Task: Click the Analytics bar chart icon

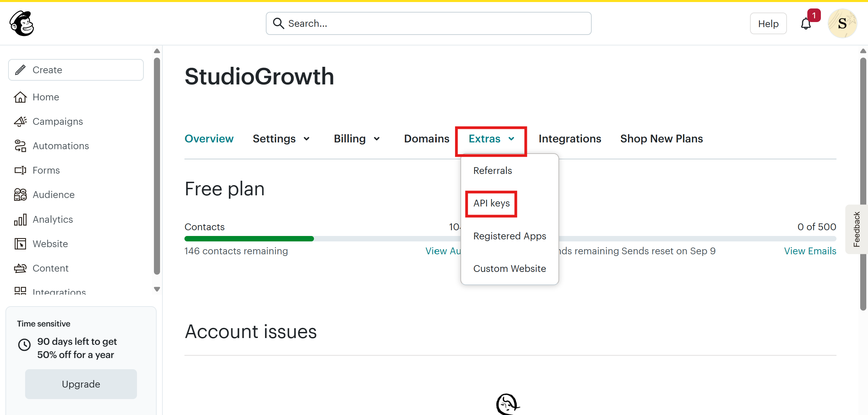Action: [x=20, y=219]
